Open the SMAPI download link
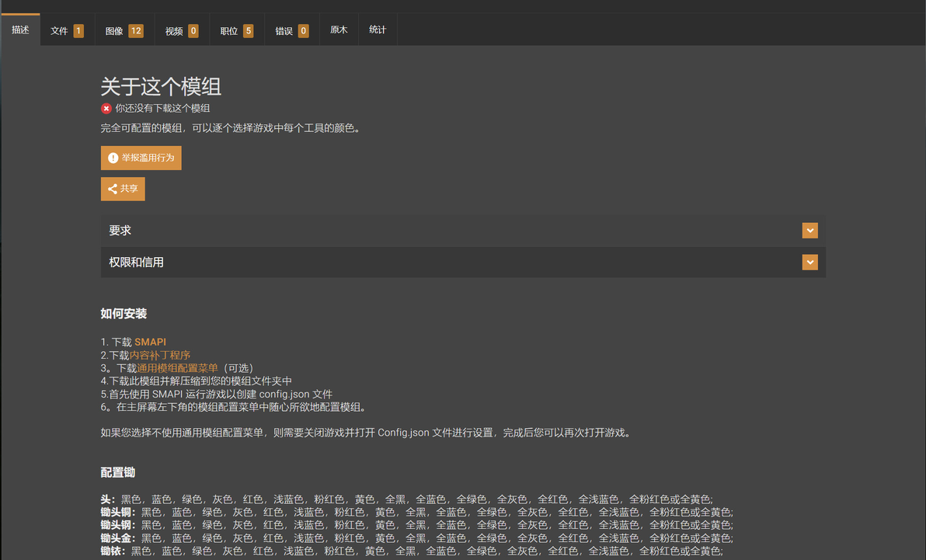The height and width of the screenshot is (560, 926). pyautogui.click(x=150, y=342)
